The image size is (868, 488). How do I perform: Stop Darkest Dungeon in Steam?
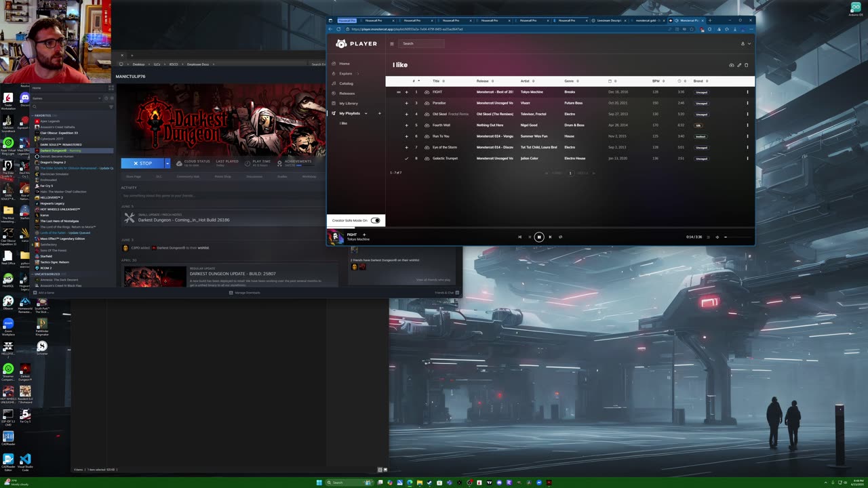tap(142, 163)
